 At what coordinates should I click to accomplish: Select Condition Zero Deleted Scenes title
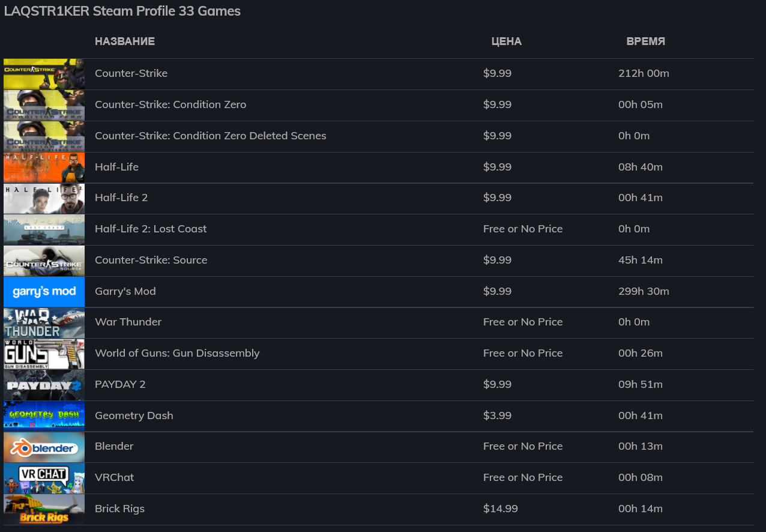211,136
